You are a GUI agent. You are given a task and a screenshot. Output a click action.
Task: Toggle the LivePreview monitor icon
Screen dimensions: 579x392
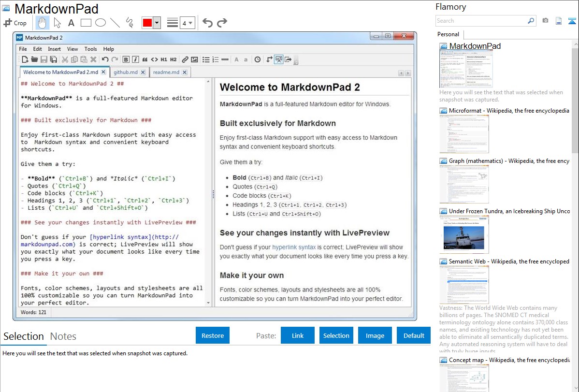coord(279,59)
